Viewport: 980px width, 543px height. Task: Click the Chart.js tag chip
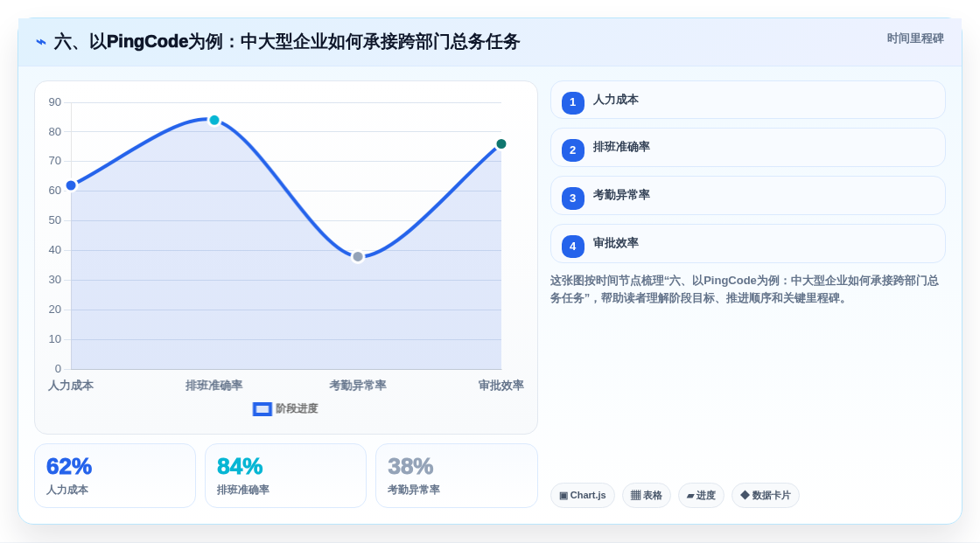[583, 496]
